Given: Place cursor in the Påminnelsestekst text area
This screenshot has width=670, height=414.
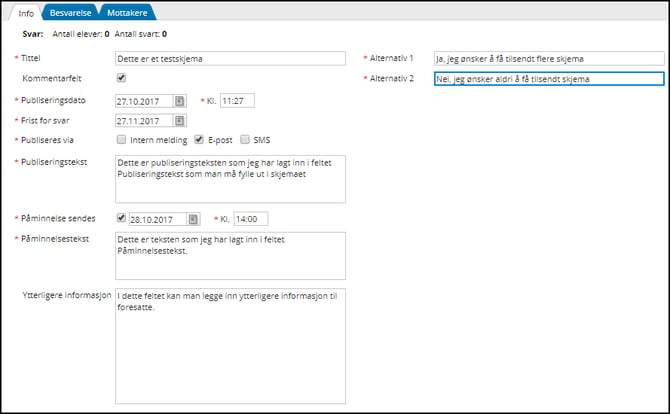Looking at the screenshot, I should [x=230, y=256].
